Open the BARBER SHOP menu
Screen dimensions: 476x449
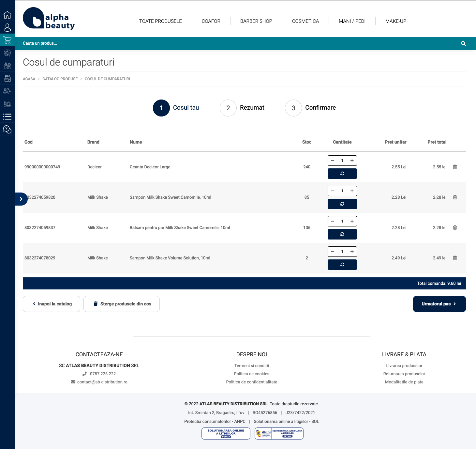point(256,21)
